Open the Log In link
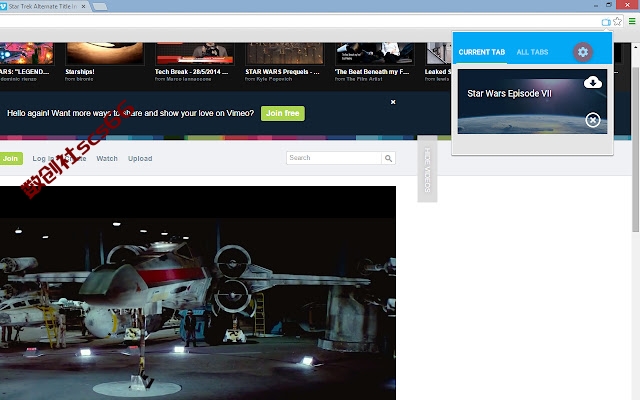The image size is (640, 400). pos(43,158)
